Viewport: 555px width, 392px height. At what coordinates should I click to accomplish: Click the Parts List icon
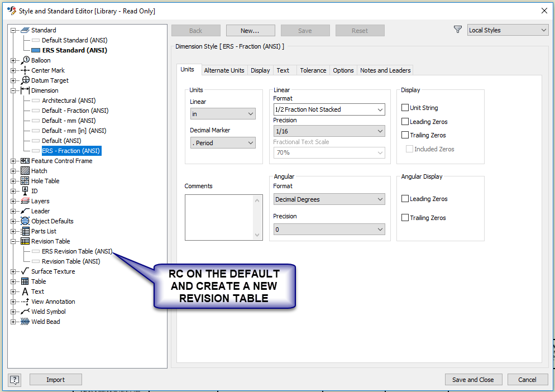25,231
